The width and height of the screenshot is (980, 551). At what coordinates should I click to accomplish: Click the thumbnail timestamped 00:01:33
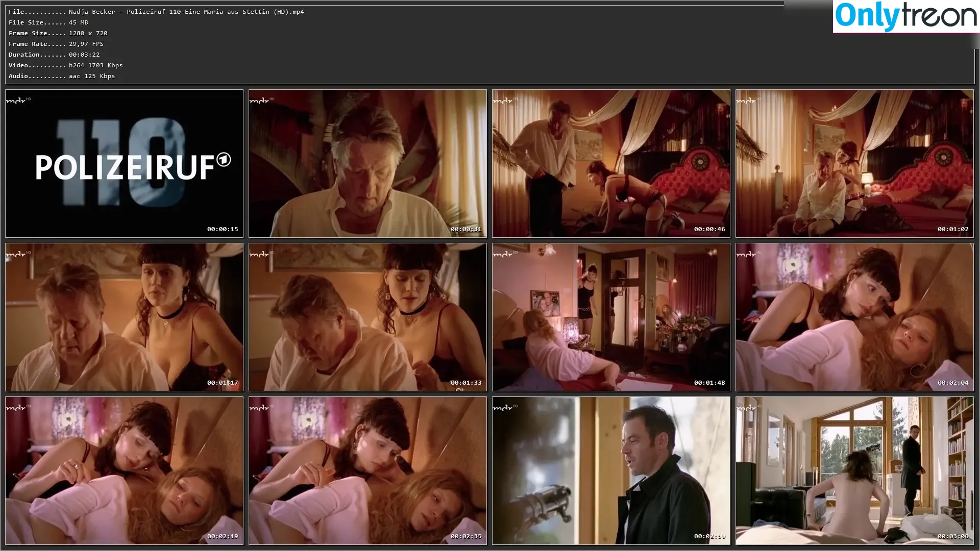[x=367, y=317]
